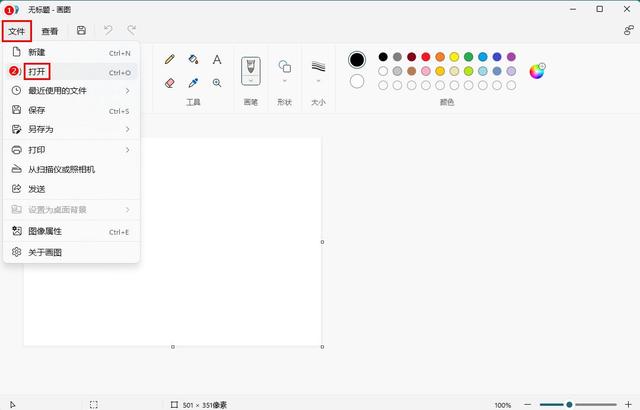The height and width of the screenshot is (410, 640).
Task: Select the Color picker eyedropper tool
Action: click(193, 83)
